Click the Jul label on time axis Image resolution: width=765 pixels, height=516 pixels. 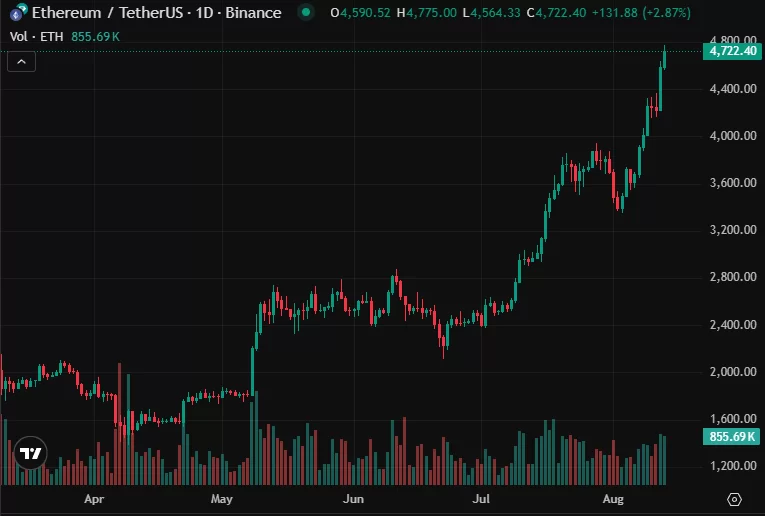coord(481,499)
